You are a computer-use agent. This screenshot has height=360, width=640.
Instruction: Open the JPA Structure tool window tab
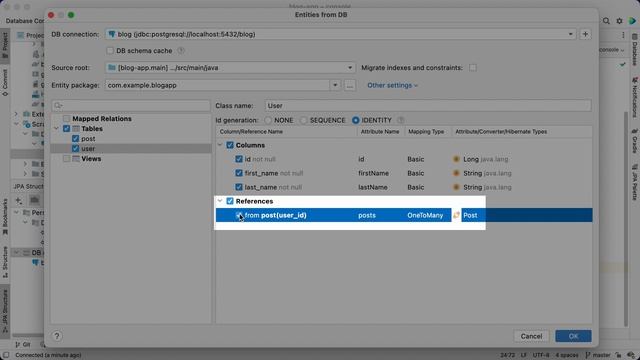click(x=5, y=311)
